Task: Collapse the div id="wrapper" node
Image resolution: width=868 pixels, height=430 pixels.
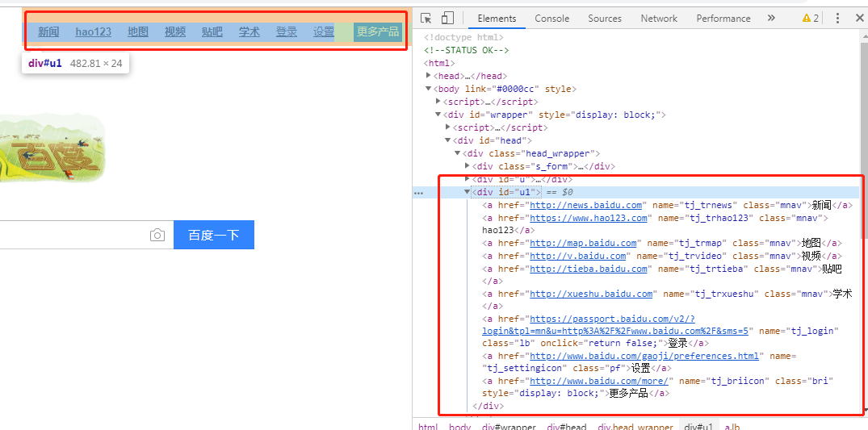Action: point(438,115)
